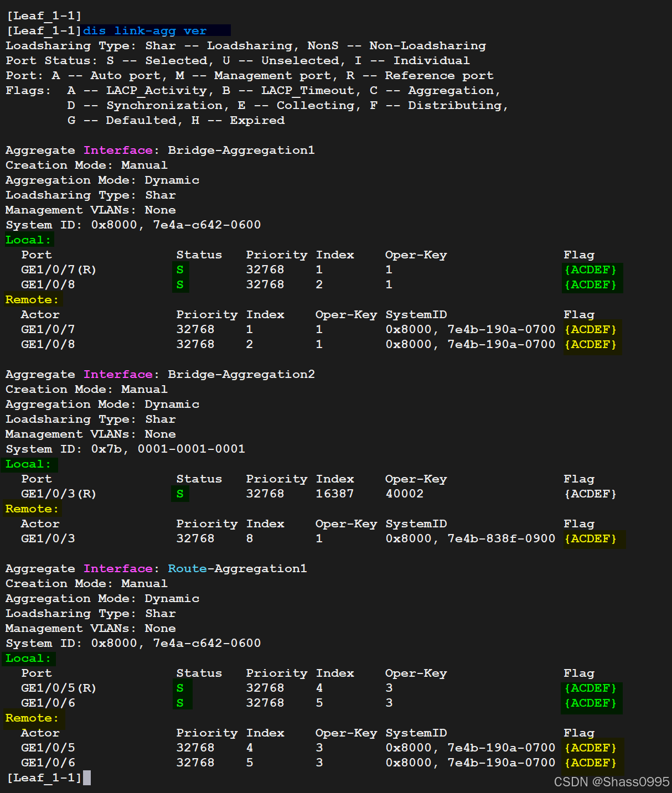Click local port 'GE1/0/3(R)'
The image size is (672, 793).
pyautogui.click(x=59, y=494)
